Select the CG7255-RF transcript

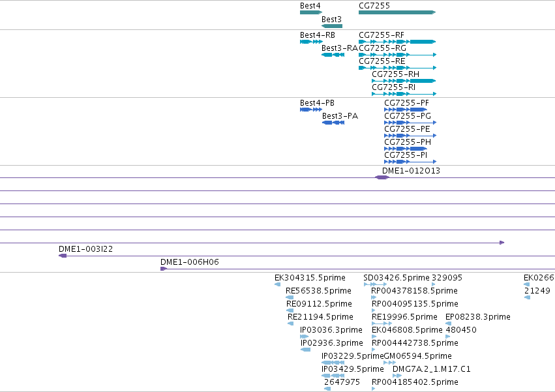click(x=397, y=42)
